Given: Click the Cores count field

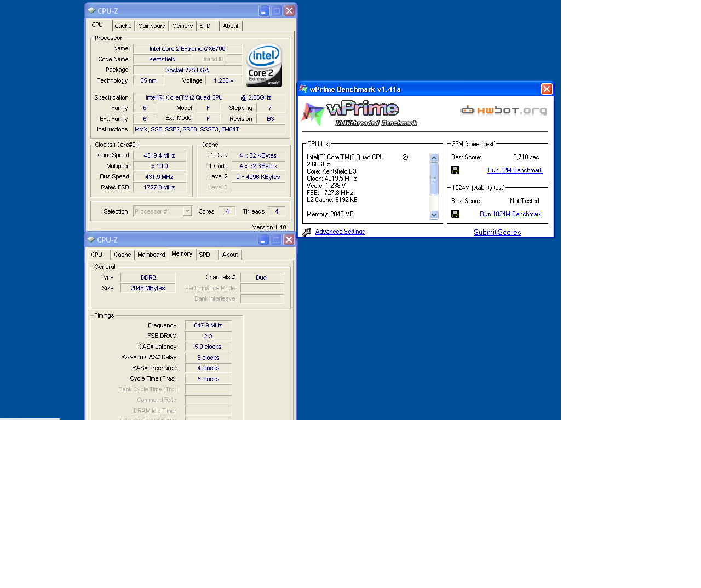Looking at the screenshot, I should (227, 211).
